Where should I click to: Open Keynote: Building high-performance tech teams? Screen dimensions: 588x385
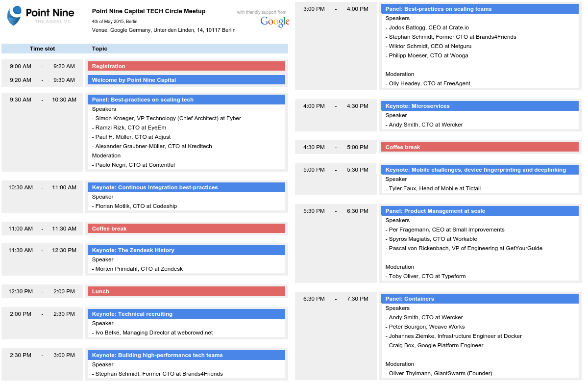(x=186, y=355)
